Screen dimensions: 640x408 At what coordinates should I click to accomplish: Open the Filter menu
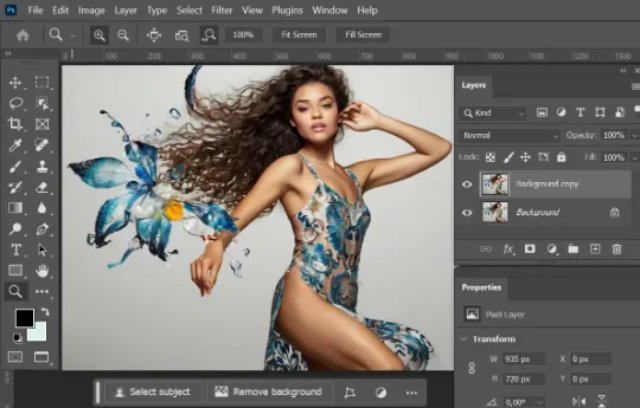click(222, 11)
